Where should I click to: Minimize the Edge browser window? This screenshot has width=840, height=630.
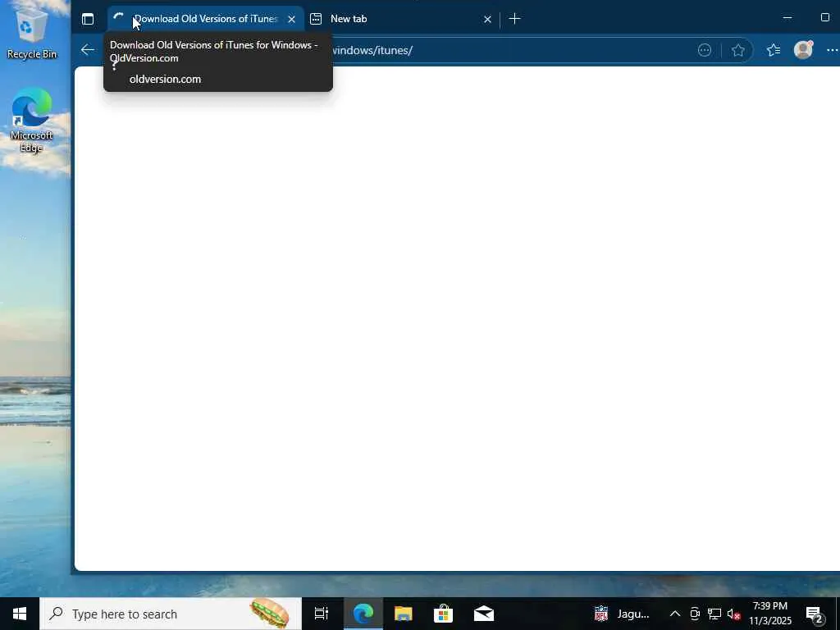click(787, 18)
